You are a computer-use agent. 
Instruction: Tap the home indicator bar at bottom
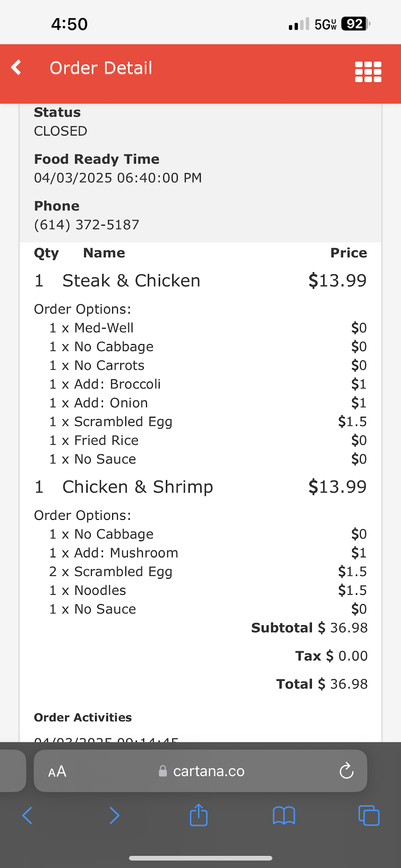(x=200, y=858)
